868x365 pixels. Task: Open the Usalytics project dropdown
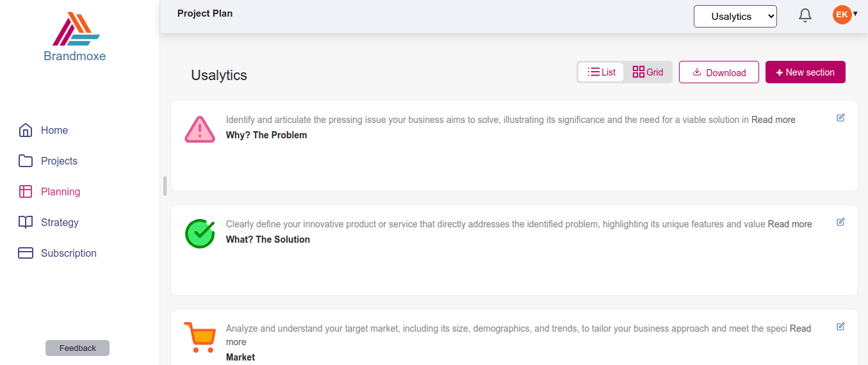coord(735,17)
